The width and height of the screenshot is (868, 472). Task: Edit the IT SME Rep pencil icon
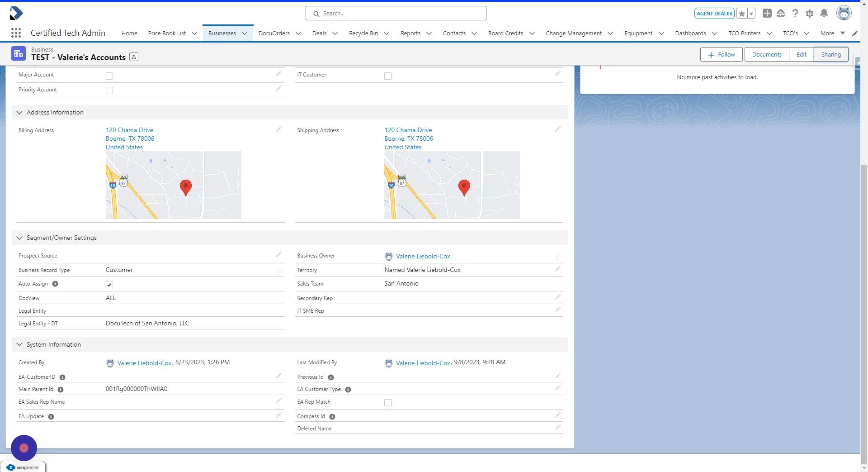[558, 310]
